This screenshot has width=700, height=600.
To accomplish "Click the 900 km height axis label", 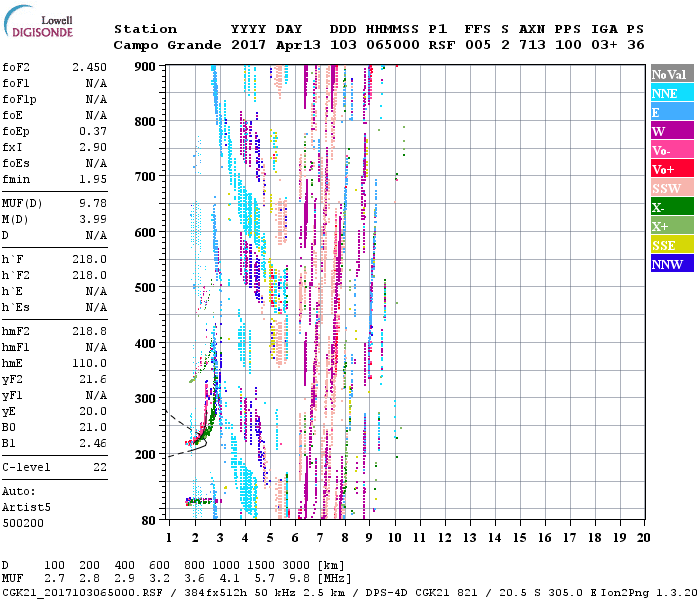I will 146,66.
